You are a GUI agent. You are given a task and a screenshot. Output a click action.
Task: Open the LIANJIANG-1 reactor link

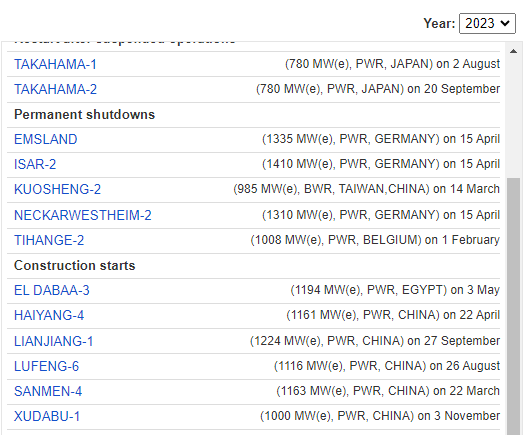pos(53,341)
